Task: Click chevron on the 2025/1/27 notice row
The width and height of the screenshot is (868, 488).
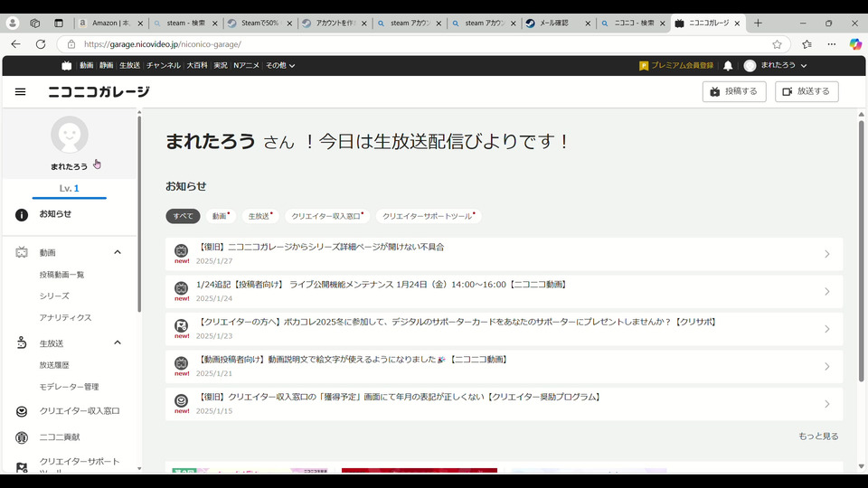Action: (827, 254)
